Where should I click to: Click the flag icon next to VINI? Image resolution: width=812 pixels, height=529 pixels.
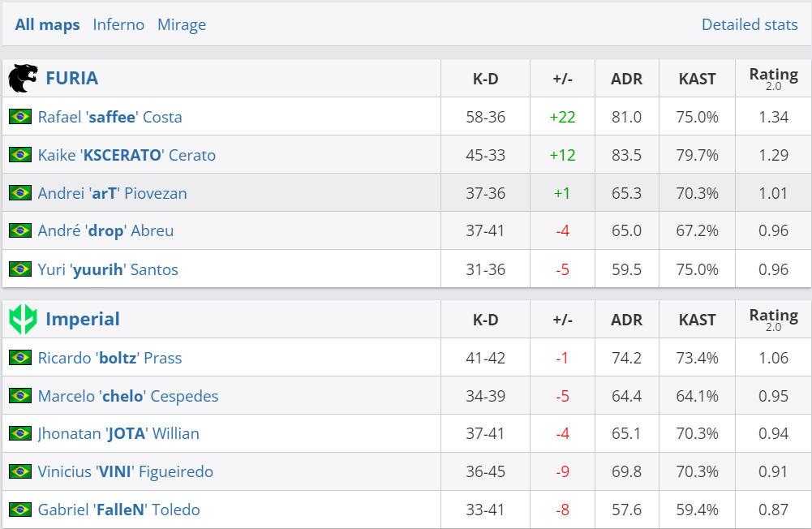coord(20,471)
